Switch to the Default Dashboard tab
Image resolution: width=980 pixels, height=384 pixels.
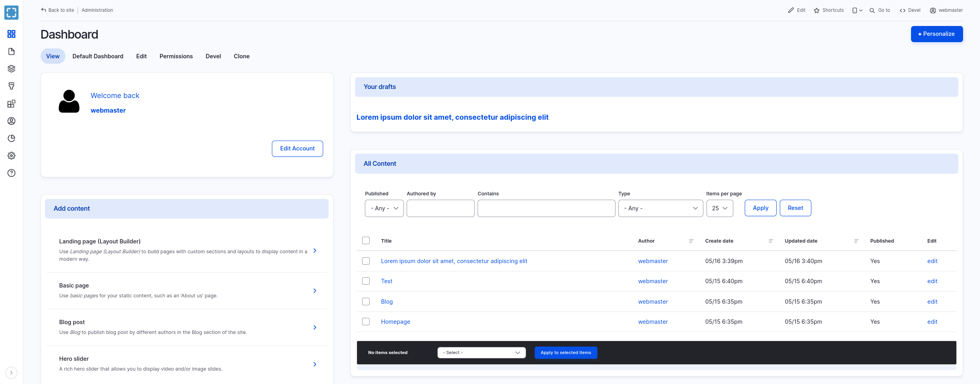[x=98, y=56]
